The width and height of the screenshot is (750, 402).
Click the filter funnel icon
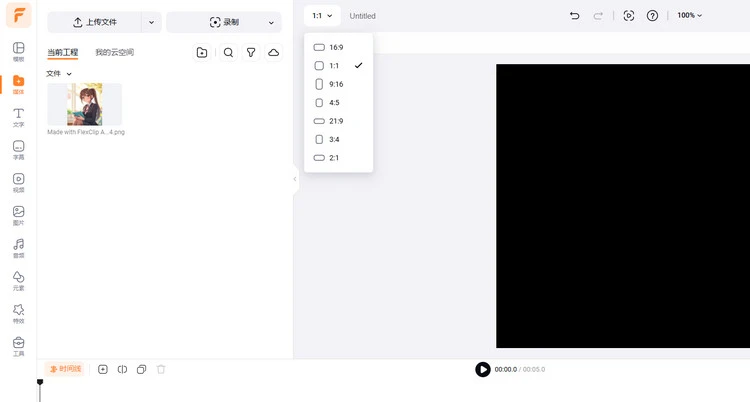pyautogui.click(x=251, y=52)
